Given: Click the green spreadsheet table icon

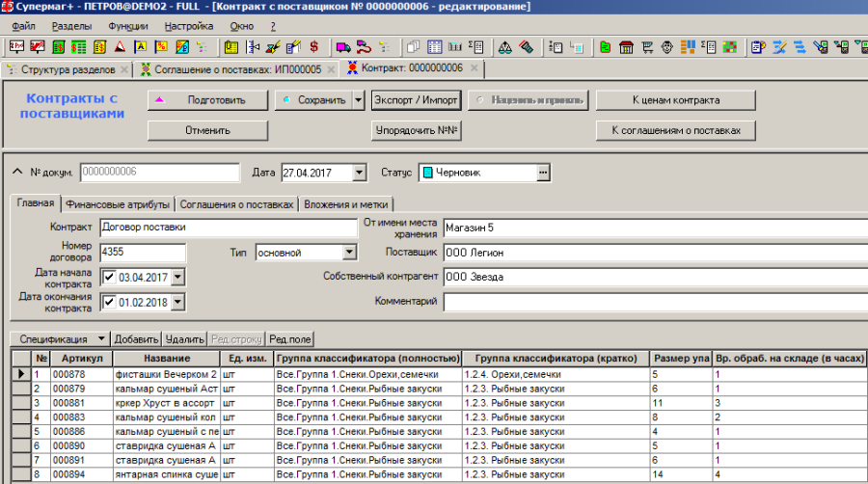Looking at the screenshot, I should tap(79, 47).
